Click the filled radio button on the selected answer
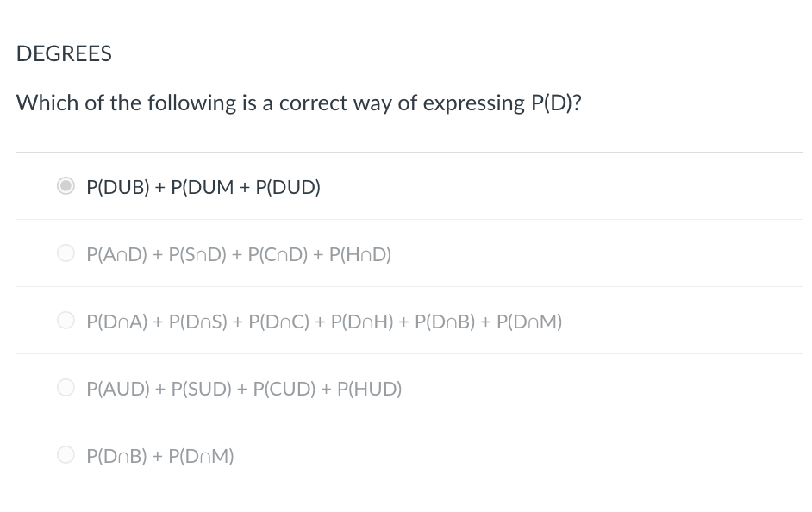Screen dimensions: 812x512 66,185
